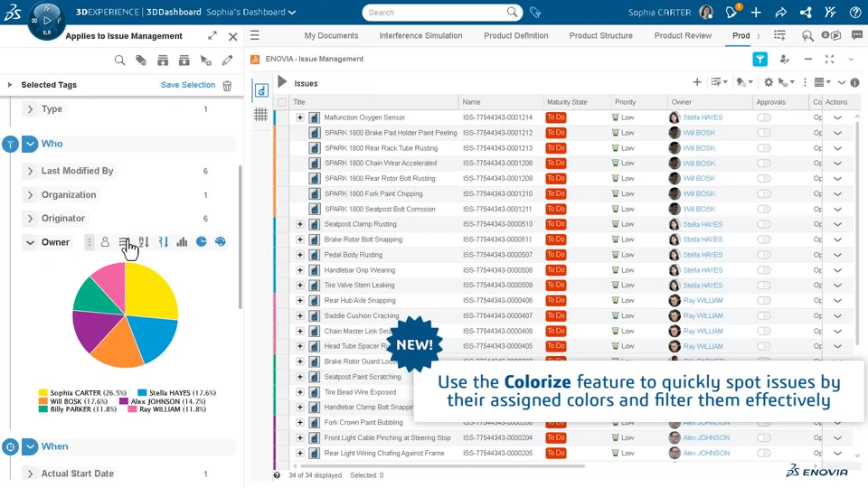868x488 pixels.
Task: Collapse the Owner tag group
Action: pos(31,242)
